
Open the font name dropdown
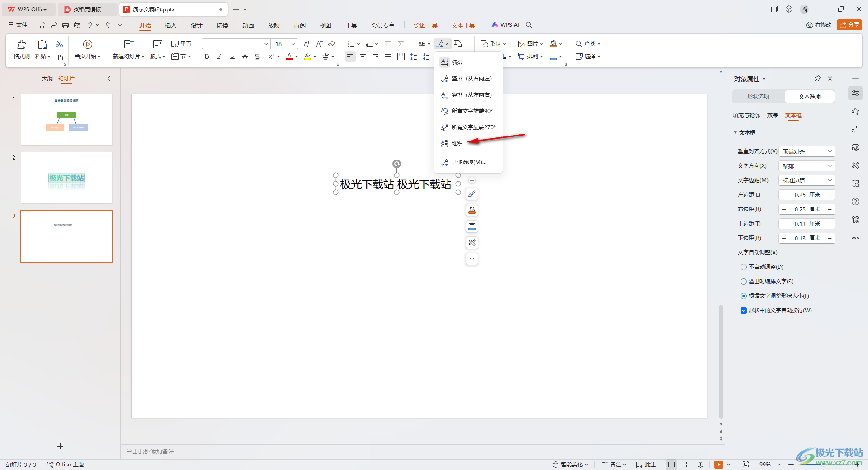pos(266,44)
